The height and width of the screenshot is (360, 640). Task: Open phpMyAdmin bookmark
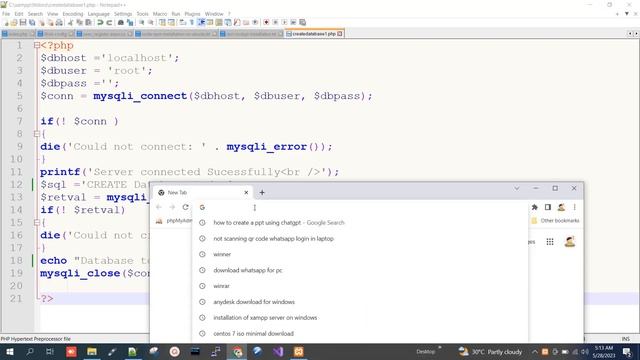coord(174,221)
